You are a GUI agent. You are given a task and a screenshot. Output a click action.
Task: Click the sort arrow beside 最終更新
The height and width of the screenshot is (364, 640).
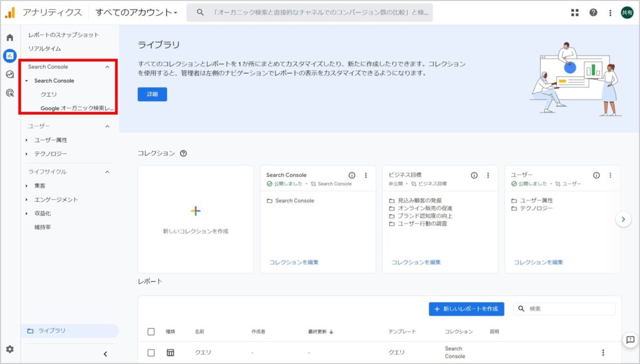tap(331, 332)
